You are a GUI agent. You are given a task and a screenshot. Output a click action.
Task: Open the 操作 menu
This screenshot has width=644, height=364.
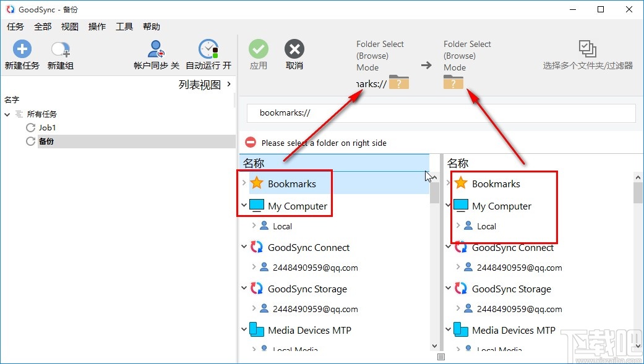[97, 27]
